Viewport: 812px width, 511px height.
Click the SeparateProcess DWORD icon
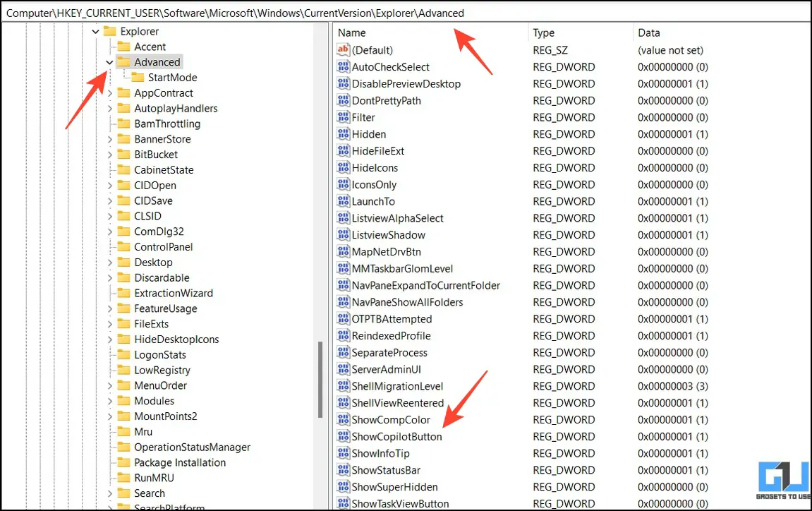click(343, 352)
